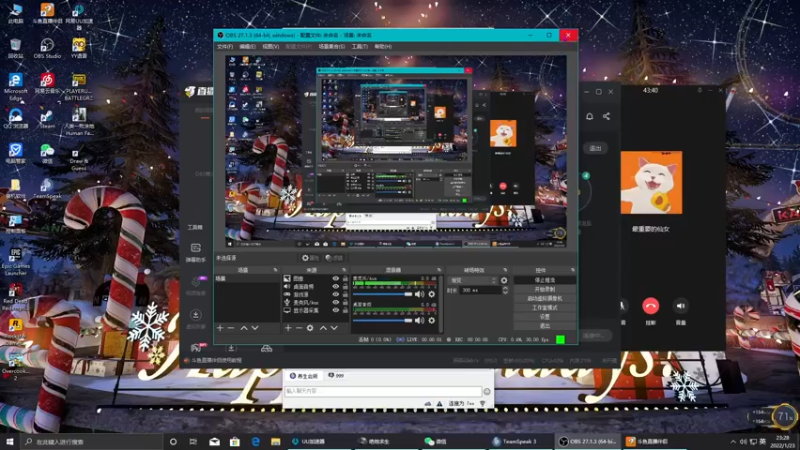Open 麦克风/Aux mixer channel gear settings
The height and width of the screenshot is (450, 800).
click(x=432, y=294)
